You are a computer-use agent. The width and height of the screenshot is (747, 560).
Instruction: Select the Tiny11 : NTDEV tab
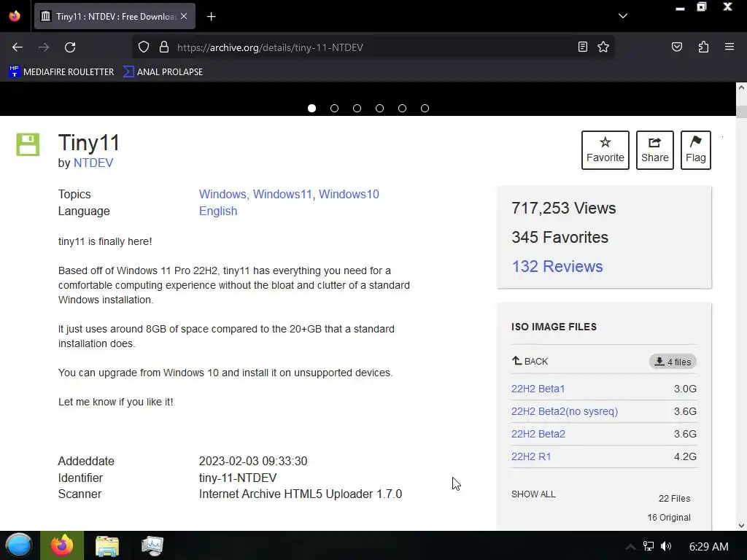[115, 17]
